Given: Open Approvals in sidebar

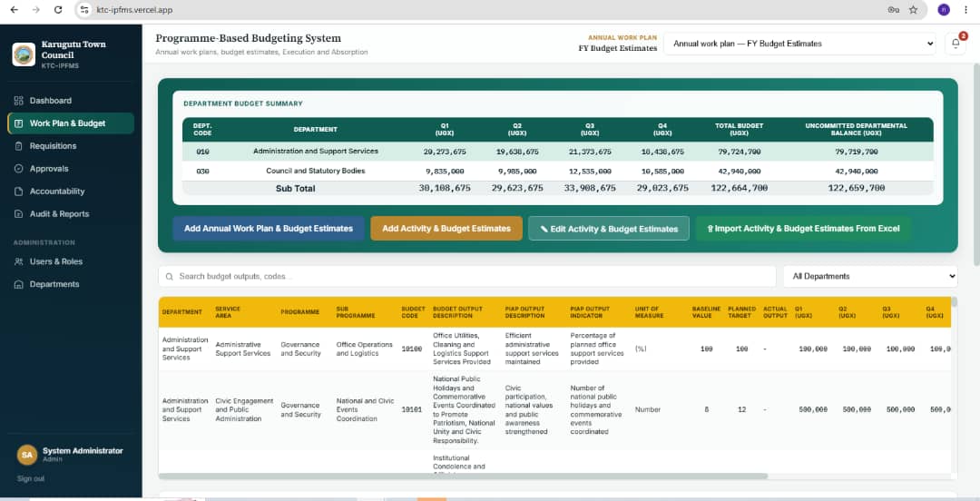Looking at the screenshot, I should click(x=49, y=168).
